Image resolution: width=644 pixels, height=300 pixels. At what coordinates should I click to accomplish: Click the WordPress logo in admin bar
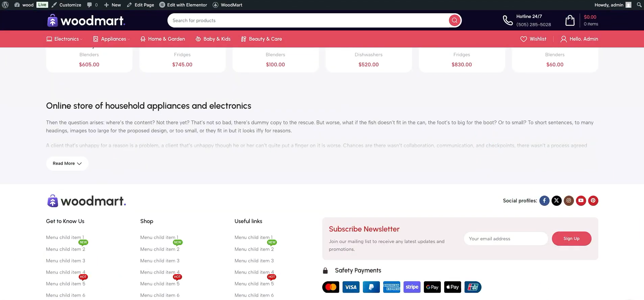5,5
